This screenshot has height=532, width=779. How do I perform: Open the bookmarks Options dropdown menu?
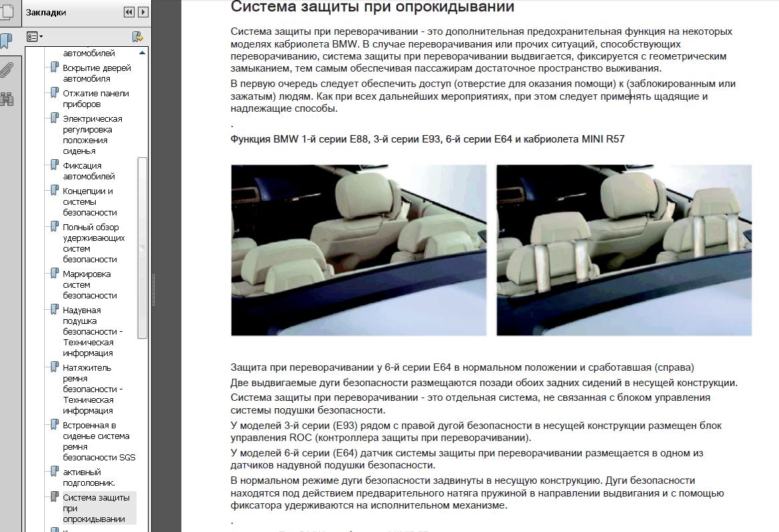(34, 36)
